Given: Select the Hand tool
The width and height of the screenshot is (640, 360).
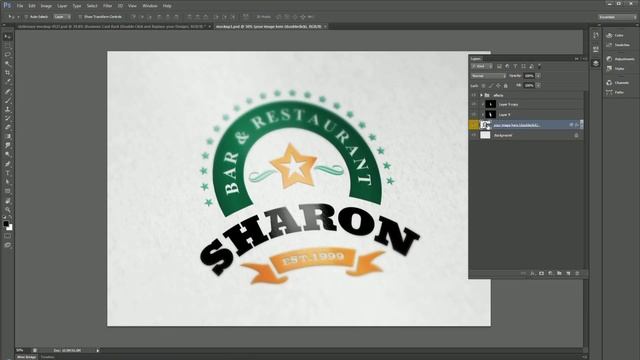Looking at the screenshot, I should point(7,201).
